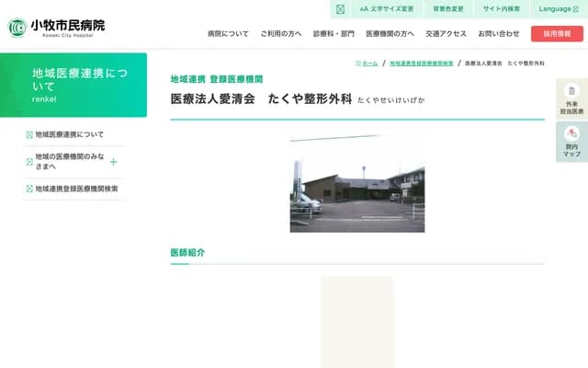The width and height of the screenshot is (588, 368).
Task: Select 地域医療連携について sidebar link
Action: [x=70, y=134]
